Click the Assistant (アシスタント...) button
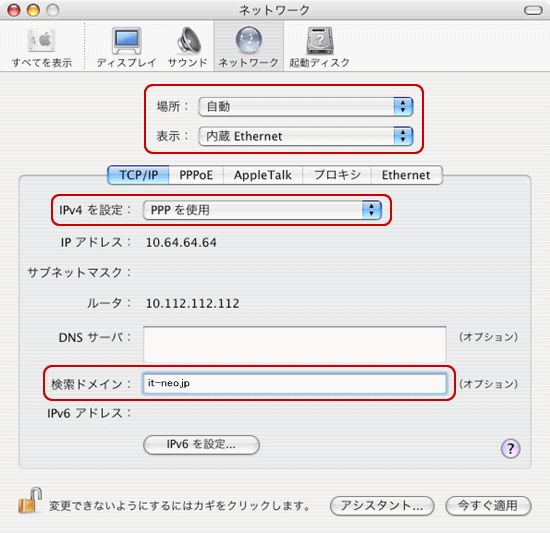 click(x=382, y=506)
